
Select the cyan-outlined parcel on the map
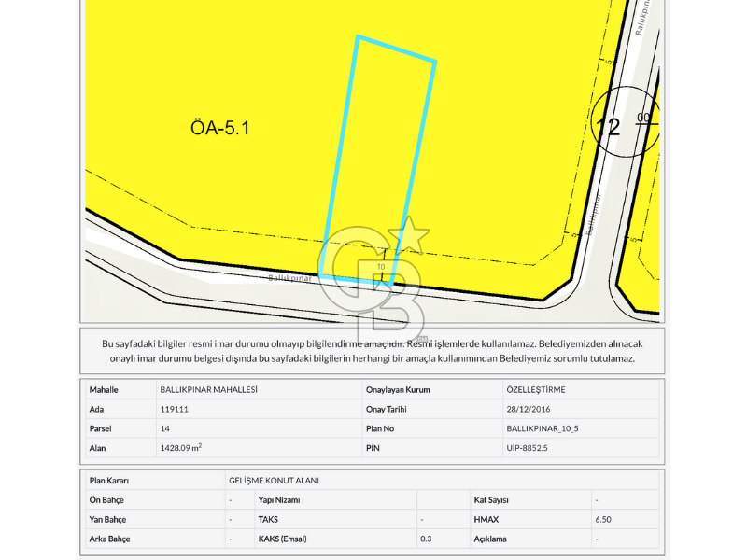pyautogui.click(x=377, y=161)
